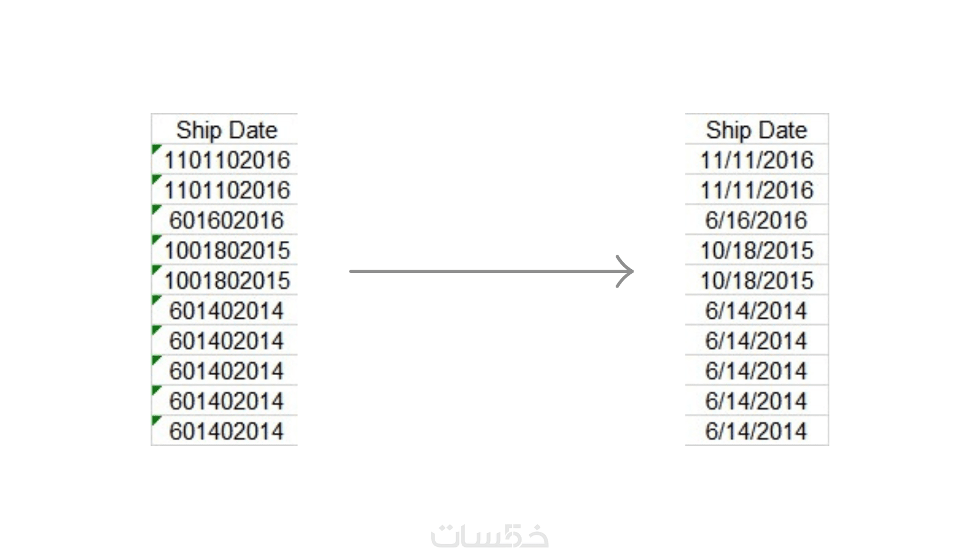Image resolution: width=980 pixels, height=559 pixels.
Task: Click the green error triangle on first 1101102016 cell
Action: 156,149
